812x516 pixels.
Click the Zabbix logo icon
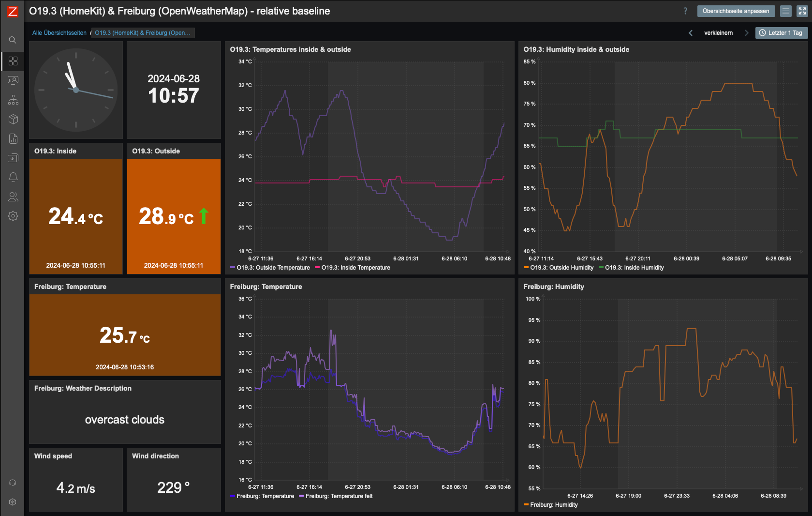[x=13, y=11]
